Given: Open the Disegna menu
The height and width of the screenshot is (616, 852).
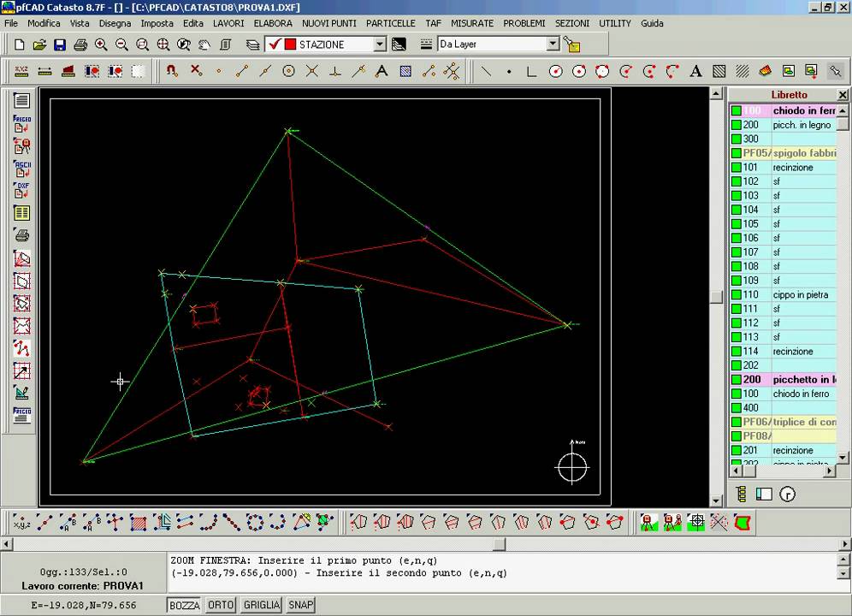Looking at the screenshot, I should tap(115, 23).
